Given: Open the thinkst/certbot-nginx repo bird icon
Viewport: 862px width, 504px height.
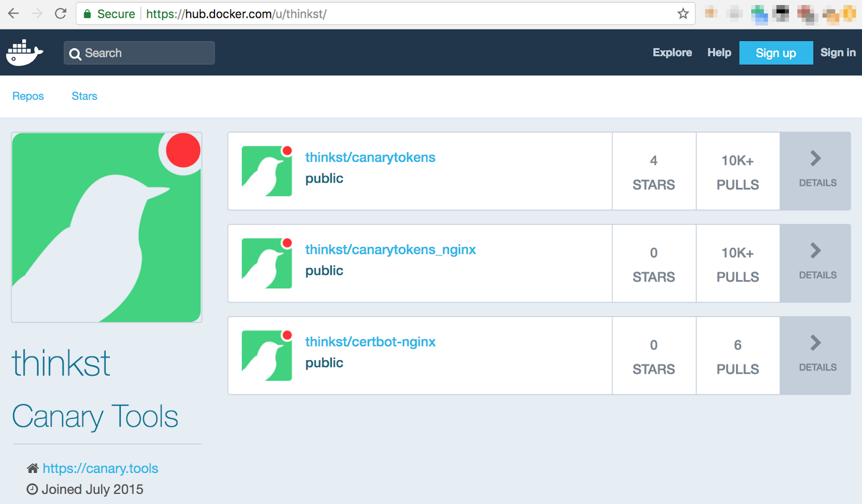Looking at the screenshot, I should coord(267,355).
